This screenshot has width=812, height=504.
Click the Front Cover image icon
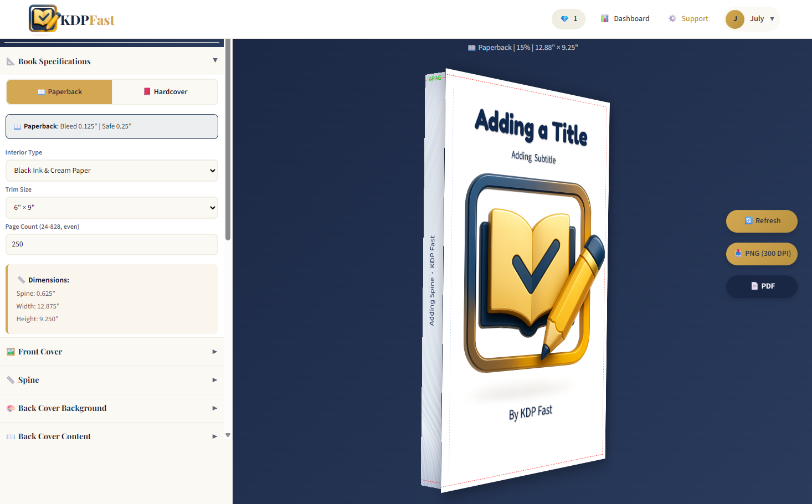click(x=11, y=351)
